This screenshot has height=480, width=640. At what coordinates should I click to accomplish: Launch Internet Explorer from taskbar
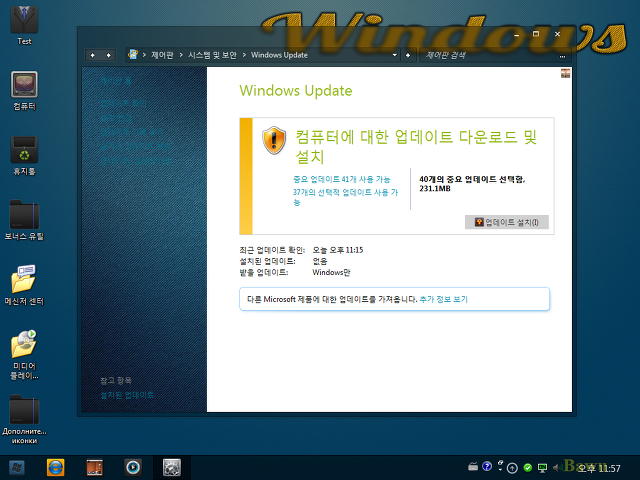point(56,468)
